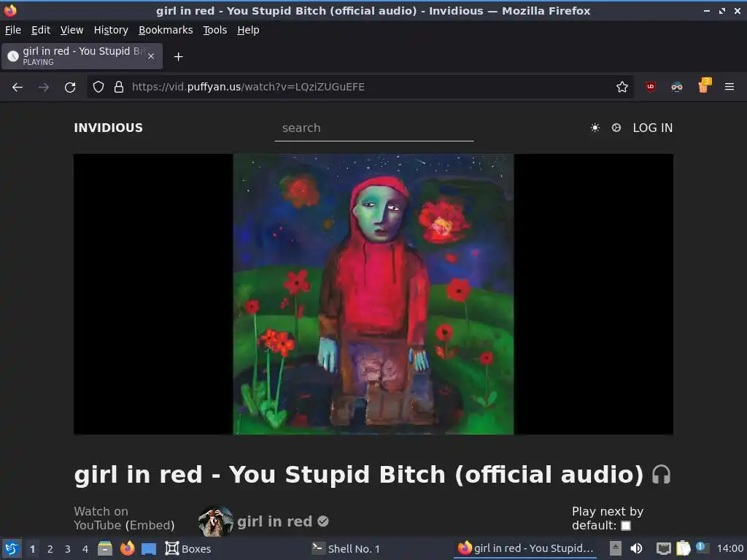Viewport: 747px width, 560px height.
Task: Click the URL address bar
Action: (x=360, y=87)
